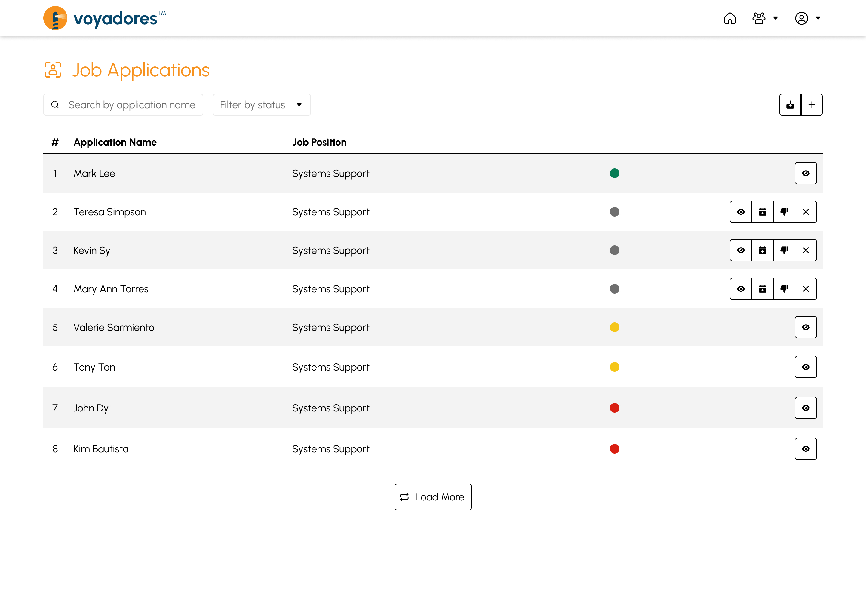866x616 pixels.
Task: Schedule interview for Teresa Simpson
Action: pos(763,212)
